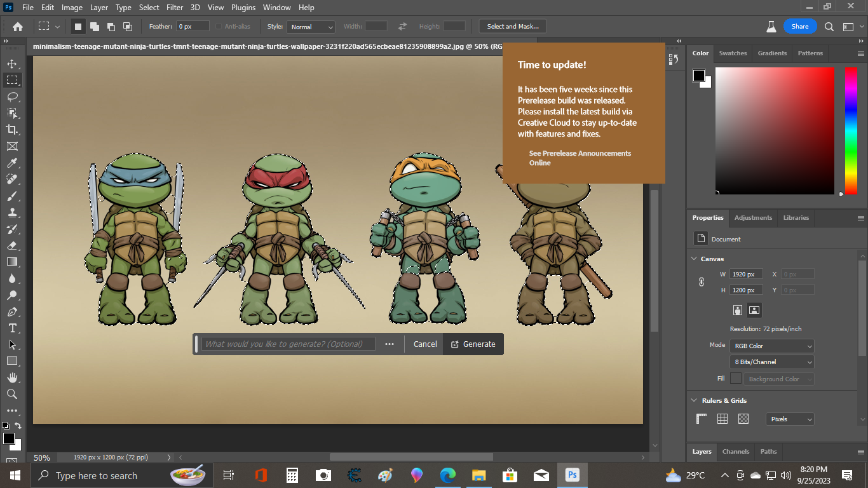Toggle the width-height link in Canvas properties
868x488 pixels.
point(702,282)
